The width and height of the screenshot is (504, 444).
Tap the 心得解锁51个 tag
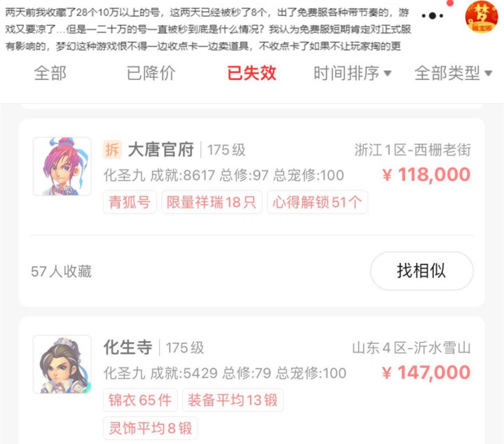click(318, 202)
